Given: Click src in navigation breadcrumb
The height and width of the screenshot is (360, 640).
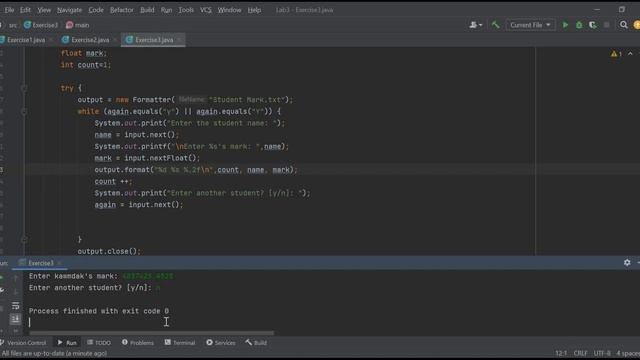Looking at the screenshot, I should click(13, 25).
